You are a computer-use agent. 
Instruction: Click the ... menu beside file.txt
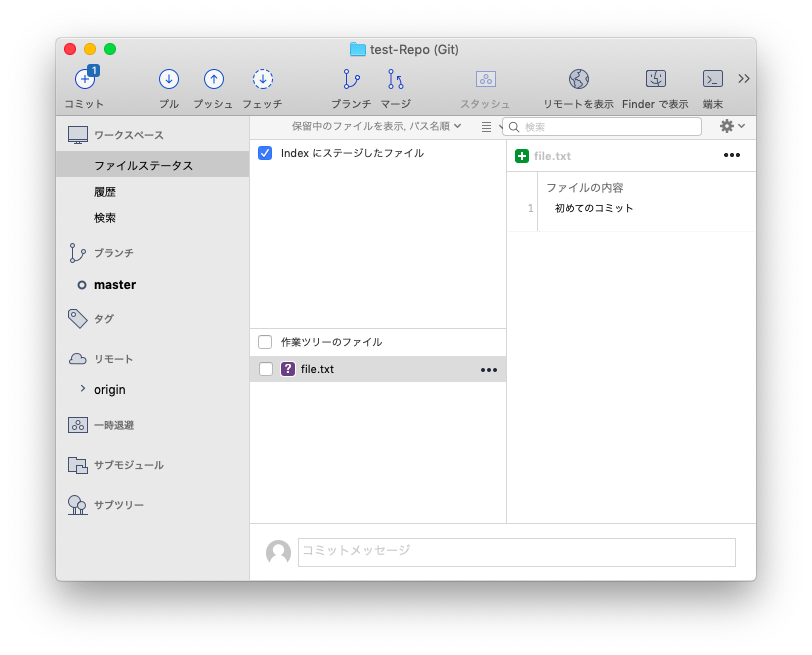(489, 369)
